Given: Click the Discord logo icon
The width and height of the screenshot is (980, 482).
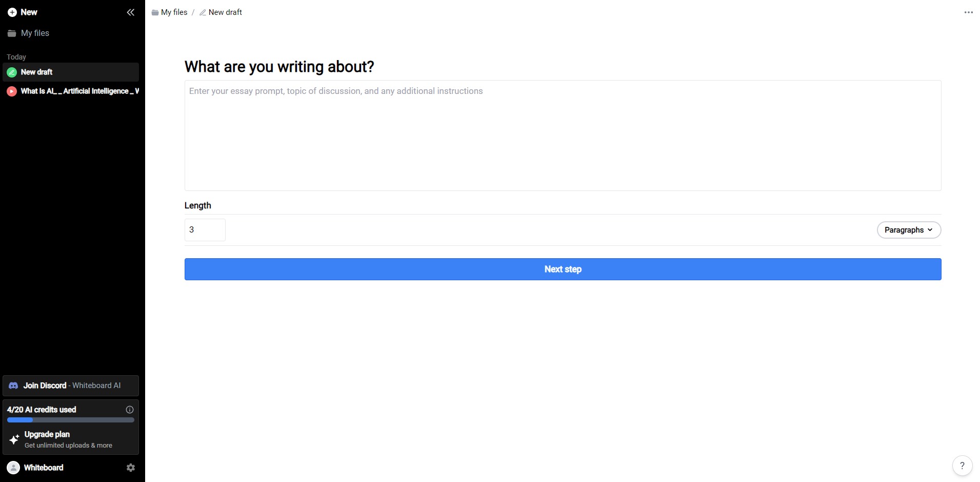Looking at the screenshot, I should [x=14, y=385].
